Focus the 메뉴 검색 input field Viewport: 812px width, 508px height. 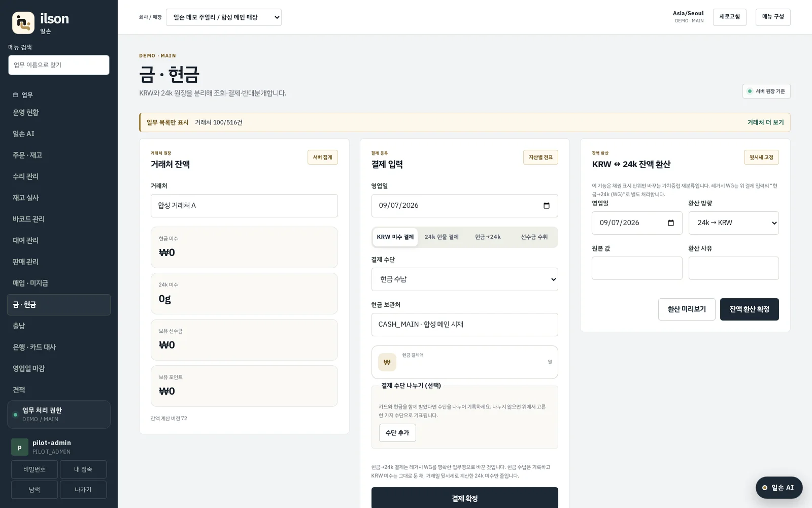(x=59, y=65)
